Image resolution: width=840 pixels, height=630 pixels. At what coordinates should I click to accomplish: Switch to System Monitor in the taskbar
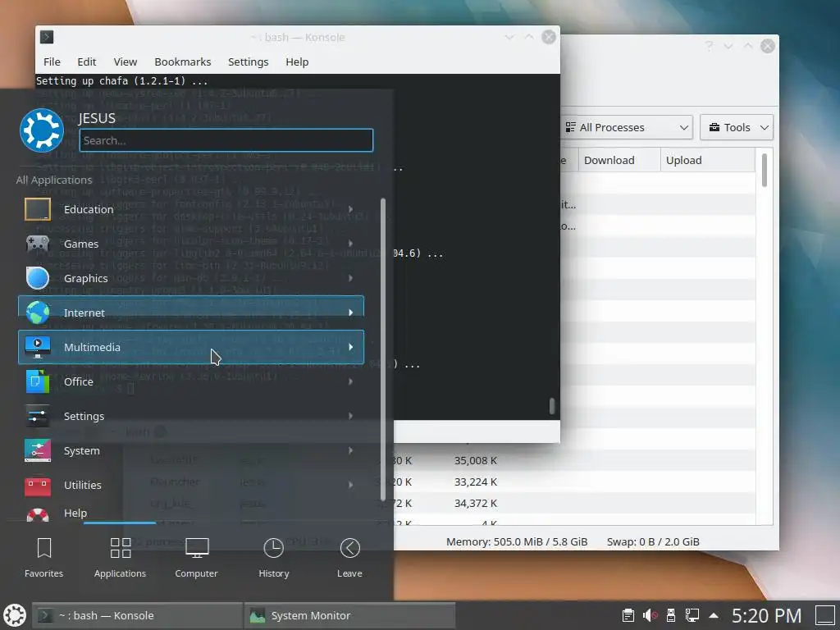click(349, 615)
